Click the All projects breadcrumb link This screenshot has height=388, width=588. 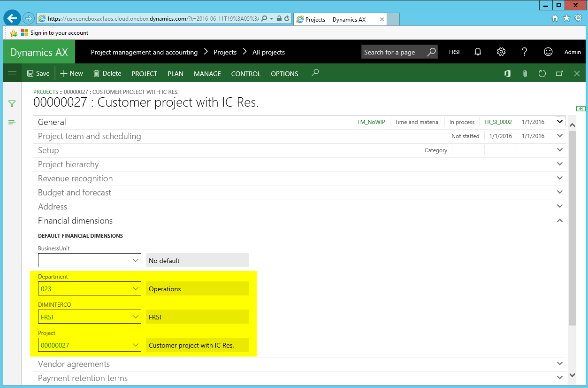pyautogui.click(x=268, y=52)
